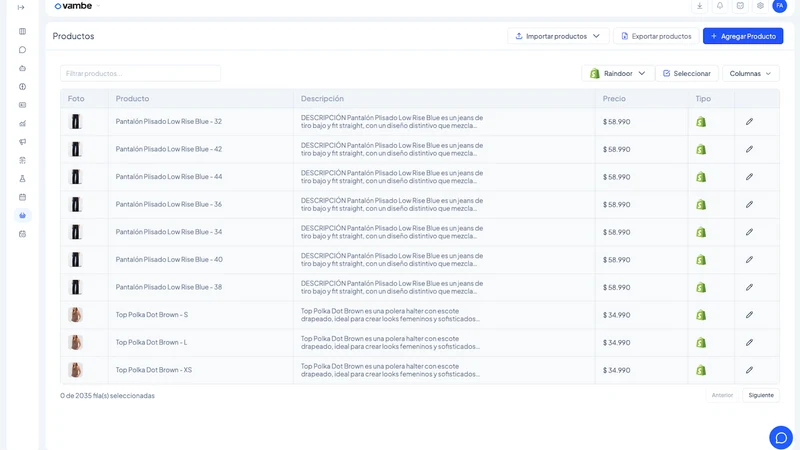Open the FA user avatar
Screen dimensions: 800x450
pos(780,6)
